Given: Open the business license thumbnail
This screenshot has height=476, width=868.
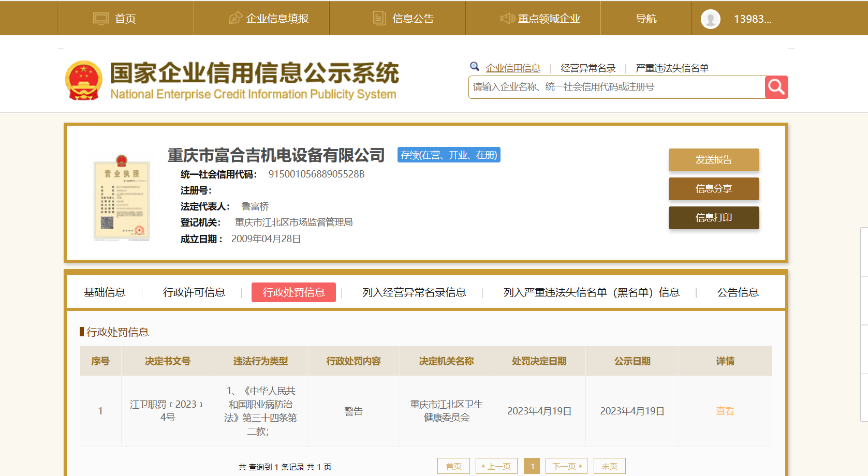Looking at the screenshot, I should [122, 198].
